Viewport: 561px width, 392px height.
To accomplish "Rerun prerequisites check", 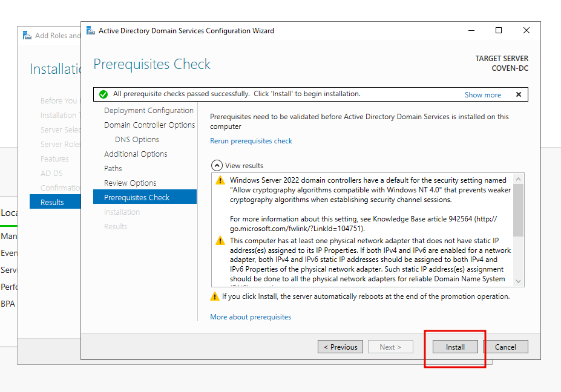I will click(x=251, y=141).
